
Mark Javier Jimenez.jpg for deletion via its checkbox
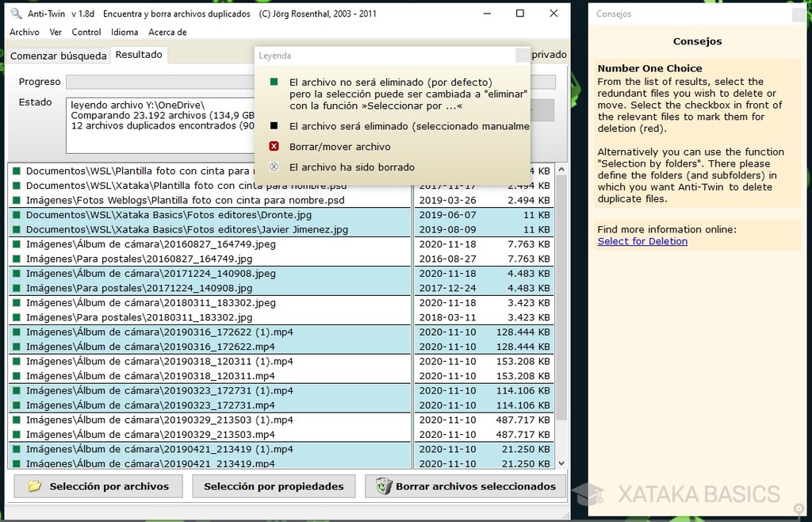click(15, 228)
